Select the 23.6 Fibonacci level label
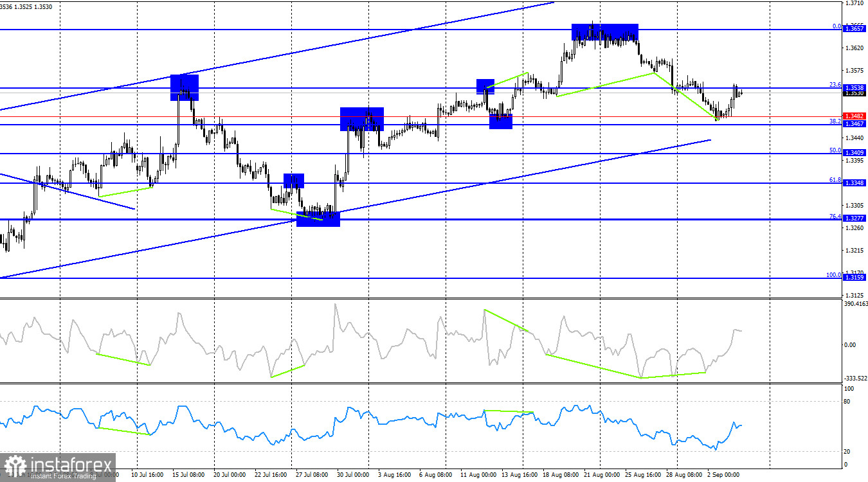 tap(835, 84)
